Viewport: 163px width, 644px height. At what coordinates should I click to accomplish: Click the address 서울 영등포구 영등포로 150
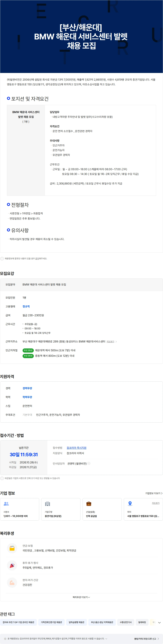(143, 516)
